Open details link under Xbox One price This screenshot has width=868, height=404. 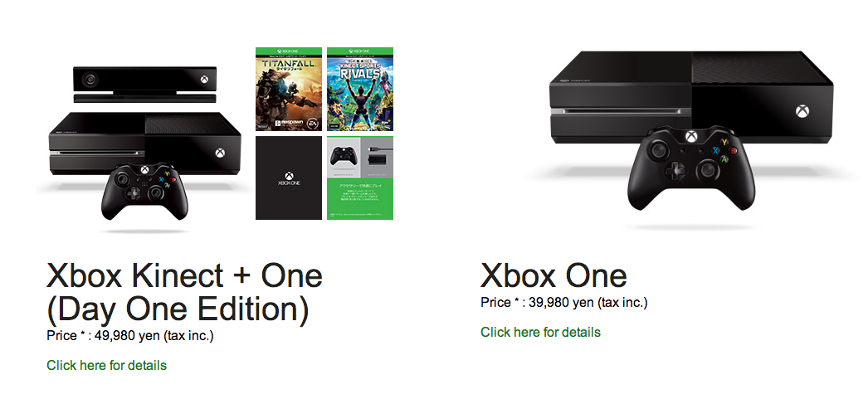click(540, 332)
